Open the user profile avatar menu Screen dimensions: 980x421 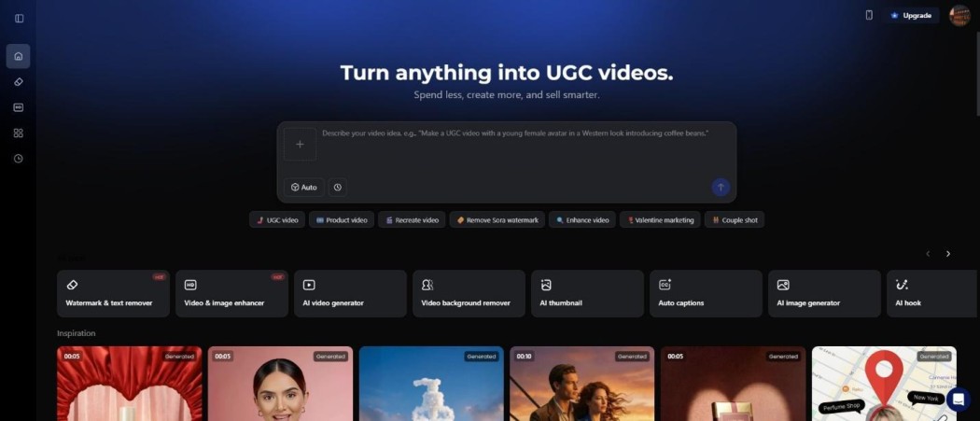tap(959, 15)
